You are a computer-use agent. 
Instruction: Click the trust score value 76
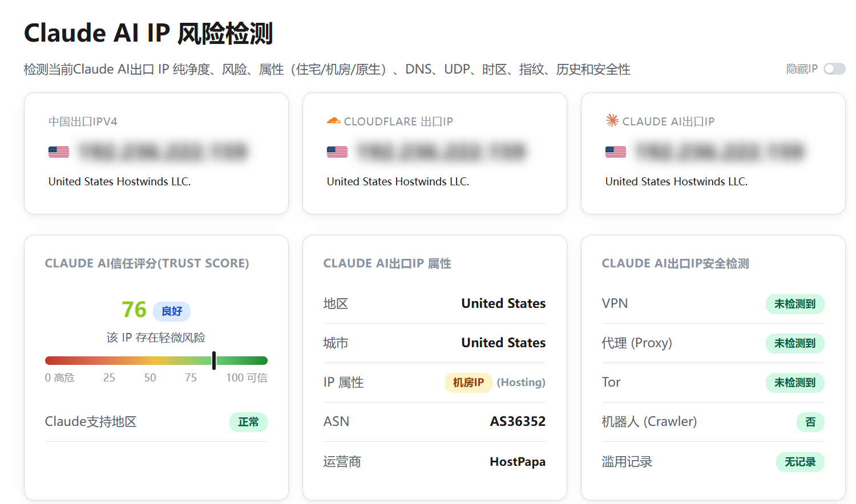point(134,310)
